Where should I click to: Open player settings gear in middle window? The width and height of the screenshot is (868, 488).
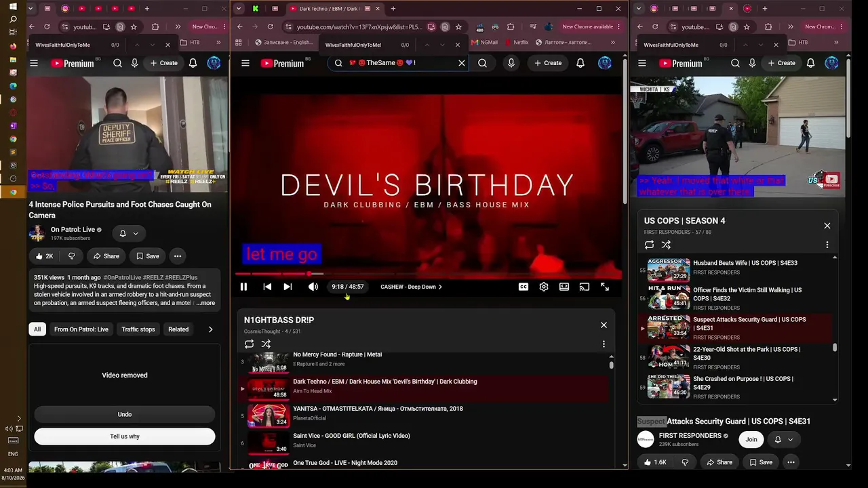(x=544, y=287)
